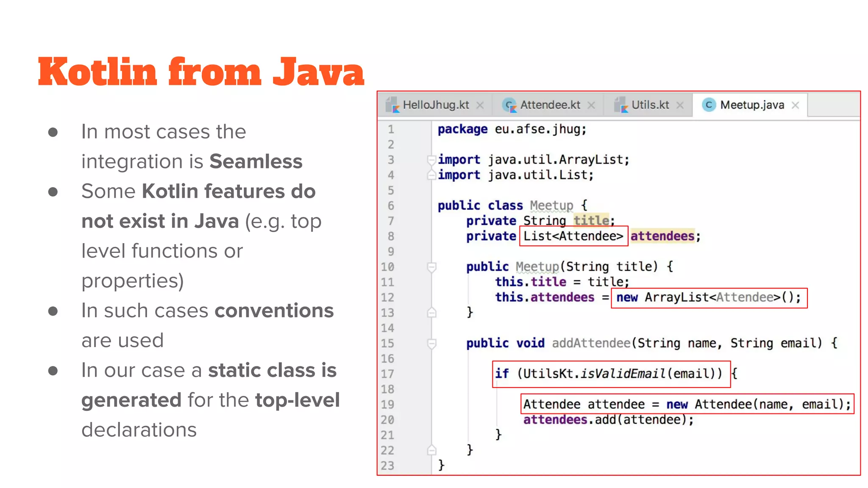Click new Attendee(name, email) statement
This screenshot has height=488, width=868.
(687, 404)
